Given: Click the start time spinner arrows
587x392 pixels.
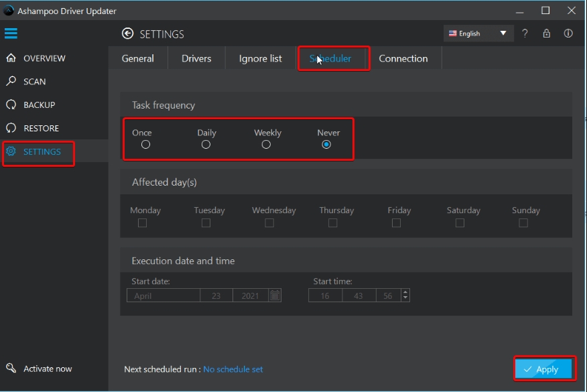Looking at the screenshot, I should [405, 296].
